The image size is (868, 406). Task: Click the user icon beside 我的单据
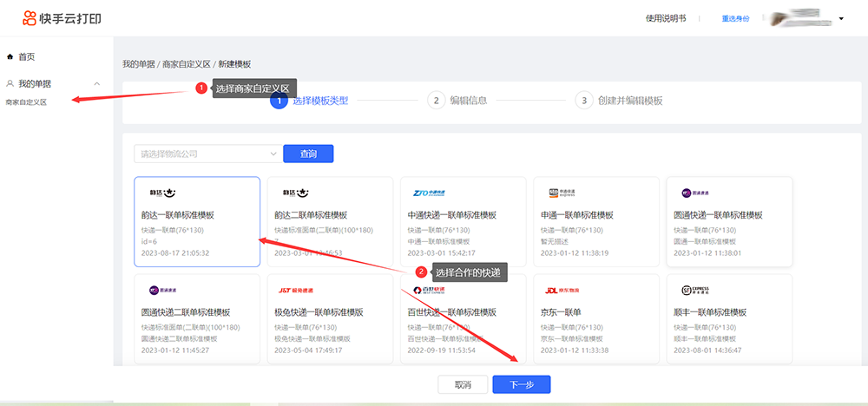coord(10,84)
